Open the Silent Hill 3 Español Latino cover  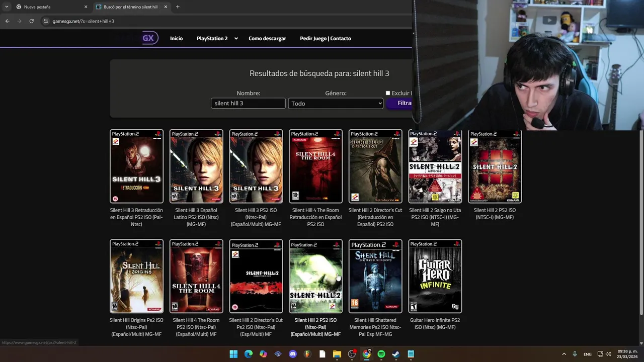[196, 166]
